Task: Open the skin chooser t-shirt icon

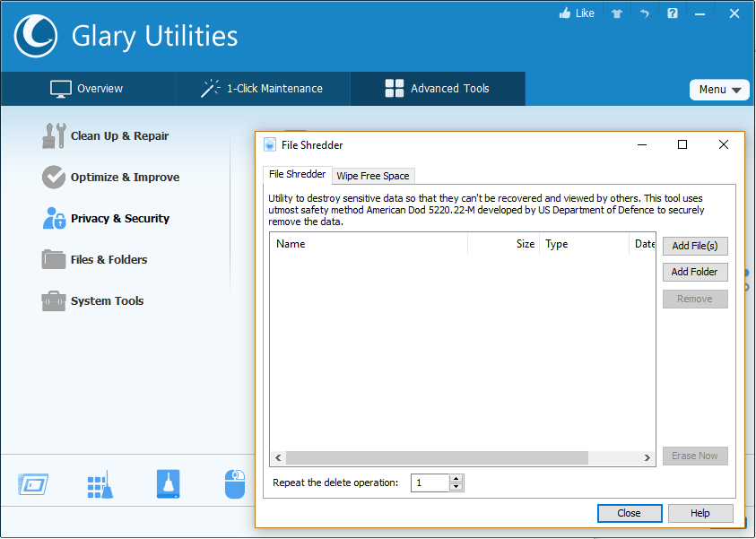Action: (617, 13)
